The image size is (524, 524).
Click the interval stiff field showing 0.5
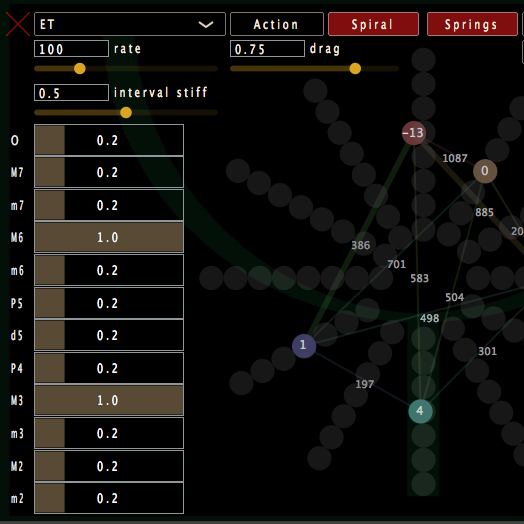click(71, 93)
